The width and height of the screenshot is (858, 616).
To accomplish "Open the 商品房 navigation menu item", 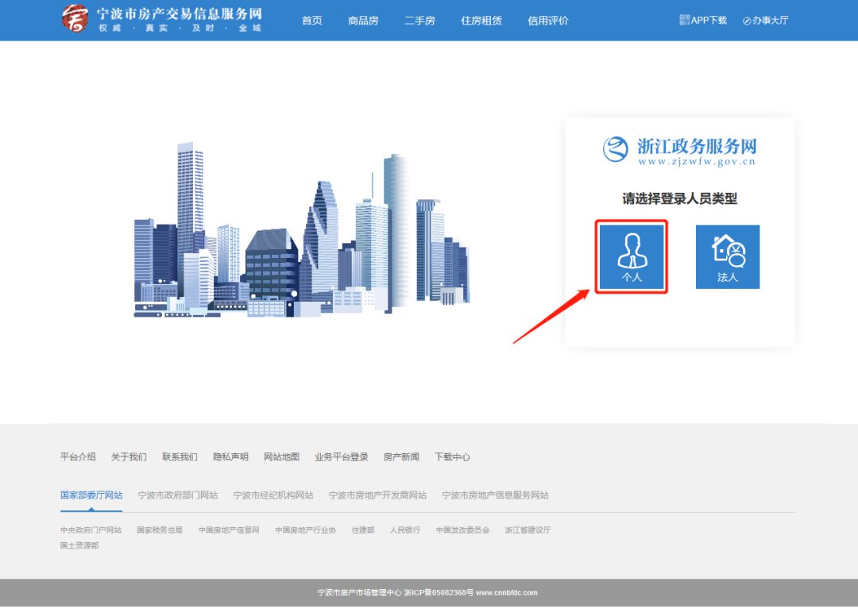I will click(363, 21).
